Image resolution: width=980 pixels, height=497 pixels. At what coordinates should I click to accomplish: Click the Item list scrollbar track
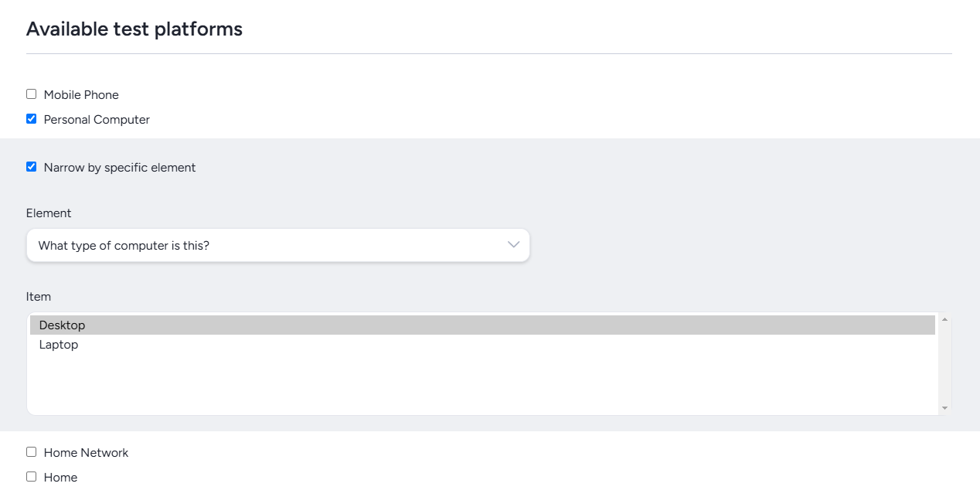(x=944, y=363)
